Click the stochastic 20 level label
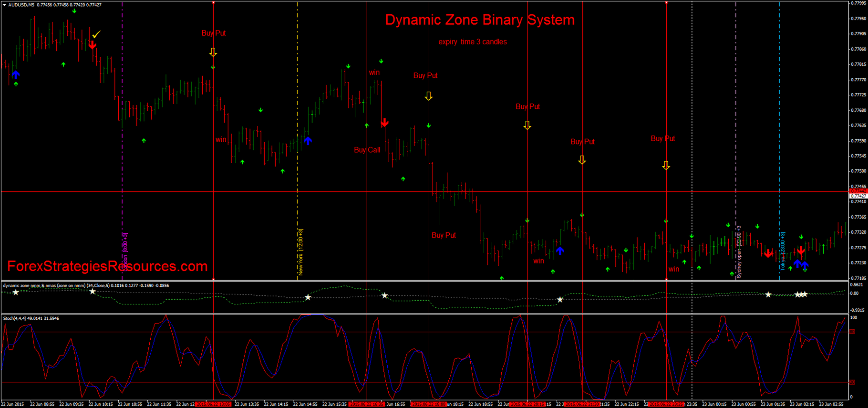This screenshot has height=408, width=868. [852, 382]
